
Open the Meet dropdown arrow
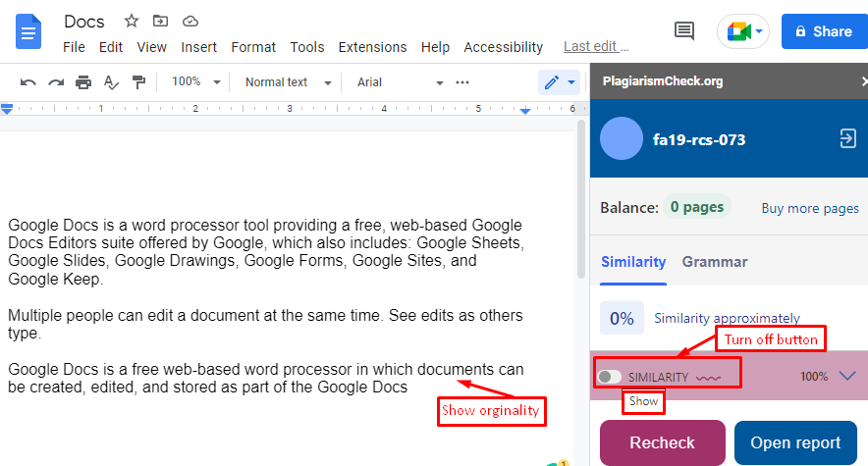(759, 31)
